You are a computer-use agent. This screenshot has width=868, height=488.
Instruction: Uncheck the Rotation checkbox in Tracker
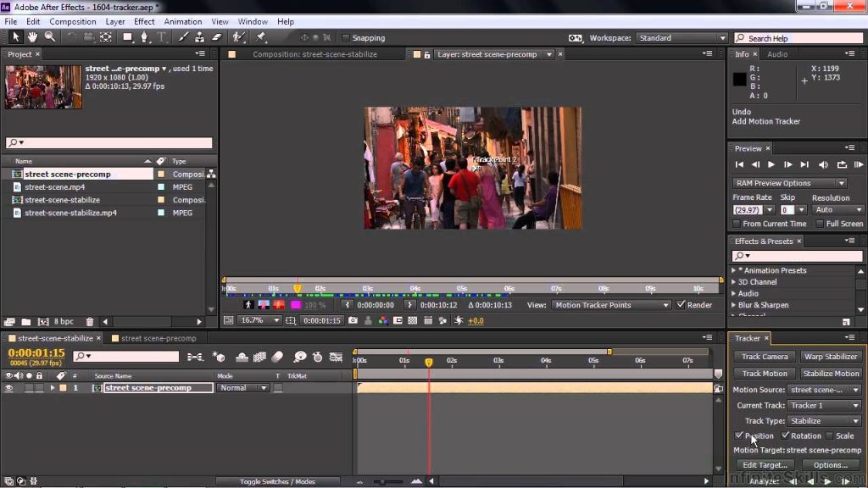(785, 435)
